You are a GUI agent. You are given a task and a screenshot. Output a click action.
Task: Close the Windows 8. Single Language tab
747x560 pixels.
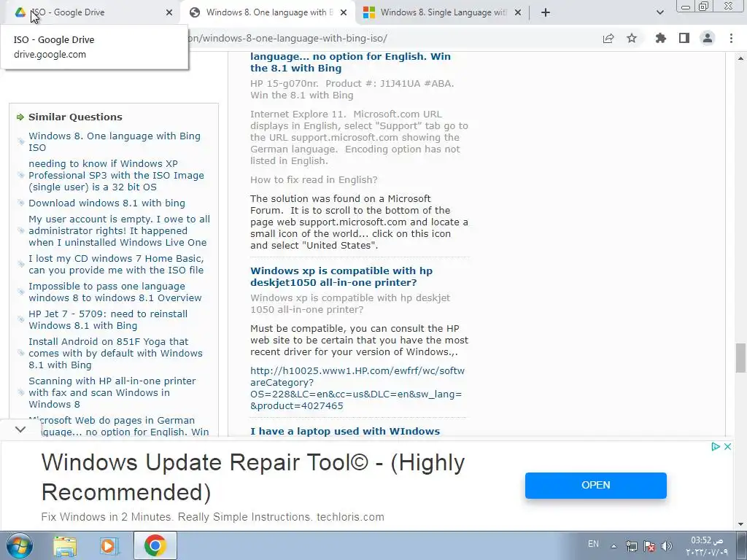coord(518,13)
